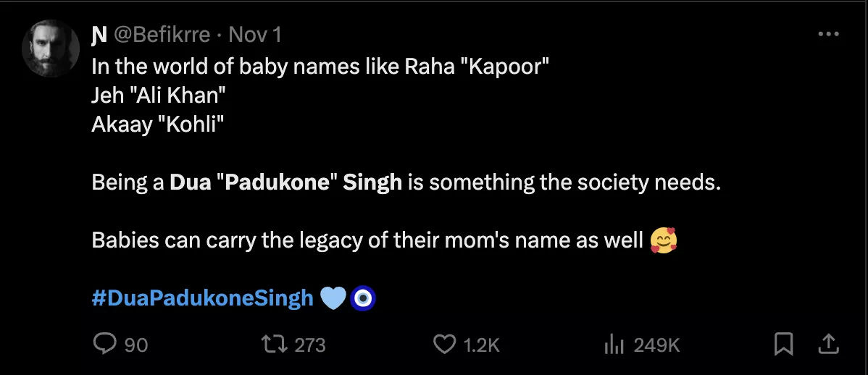The image size is (868, 375).
Task: Click the blue heart emoji after the hashtag
Action: click(x=333, y=298)
